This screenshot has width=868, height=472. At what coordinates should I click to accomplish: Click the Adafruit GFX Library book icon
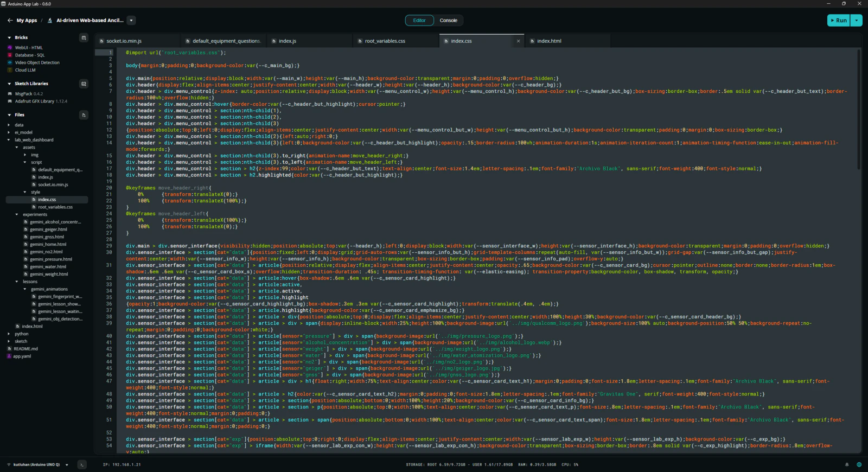10,101
